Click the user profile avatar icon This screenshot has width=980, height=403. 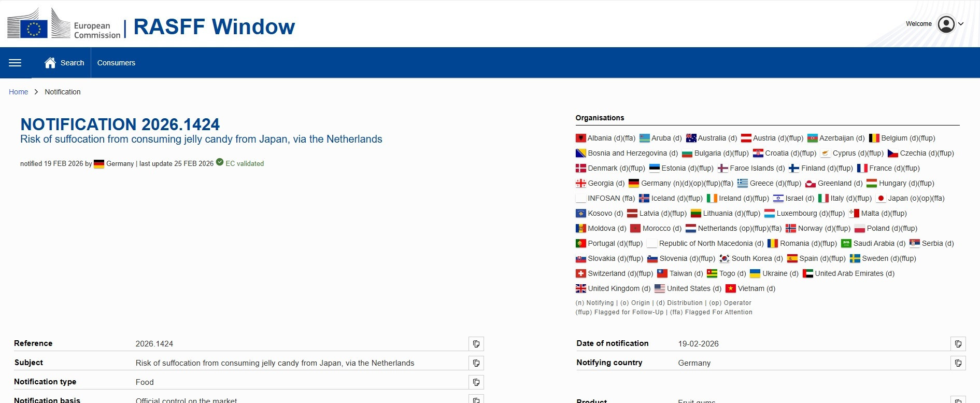(946, 24)
